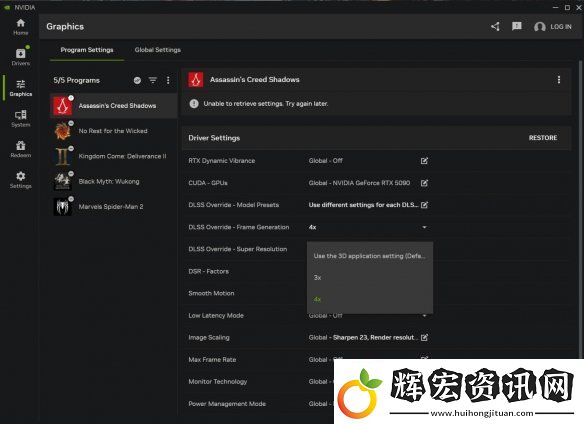Open Low Latency Mode dropdown arrow
The height and width of the screenshot is (424, 584).
point(424,316)
